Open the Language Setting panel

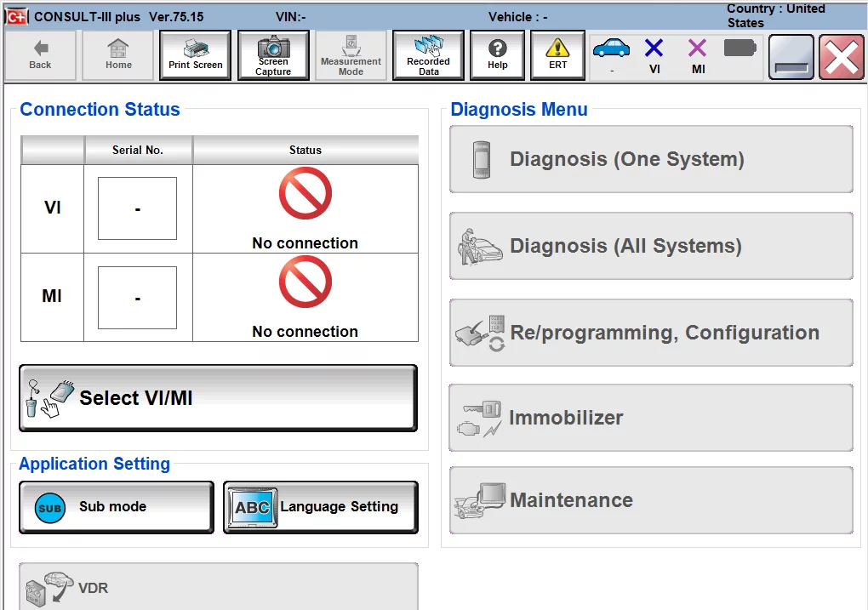(320, 506)
